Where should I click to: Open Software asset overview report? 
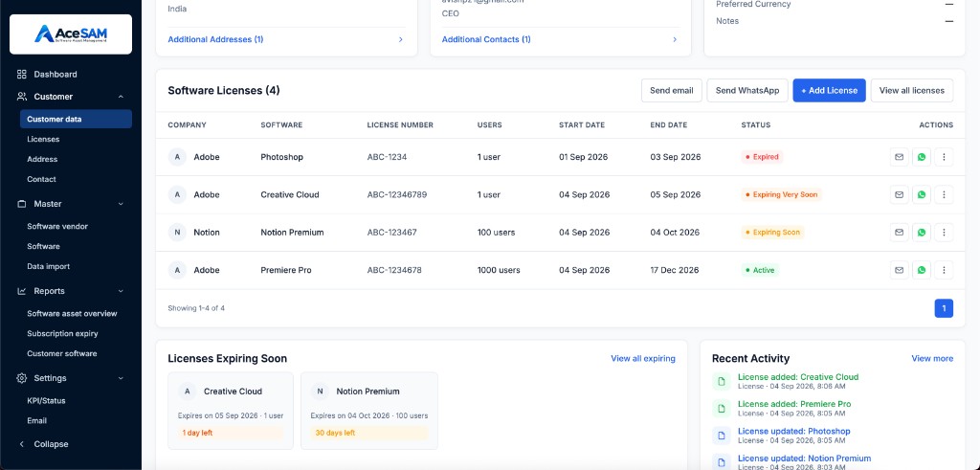tap(72, 314)
